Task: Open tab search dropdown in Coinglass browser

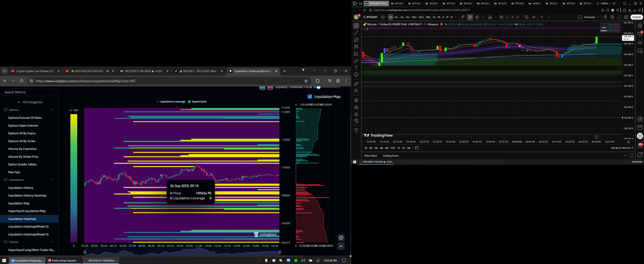Action: [4, 71]
